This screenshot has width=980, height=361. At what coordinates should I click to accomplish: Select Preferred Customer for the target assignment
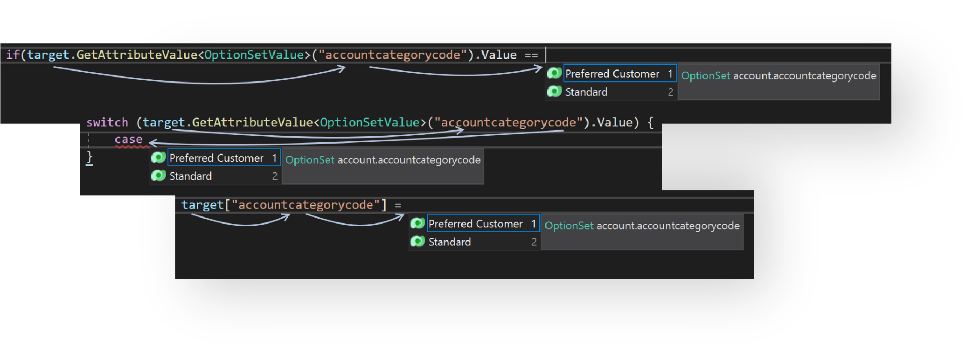[483, 223]
